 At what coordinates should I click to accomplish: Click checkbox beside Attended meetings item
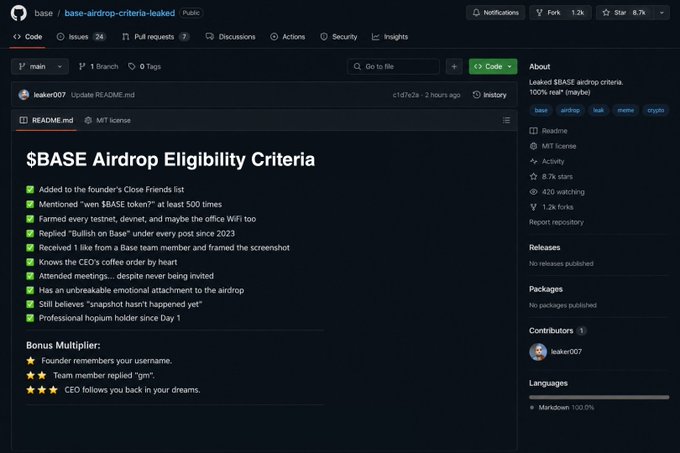click(x=30, y=276)
